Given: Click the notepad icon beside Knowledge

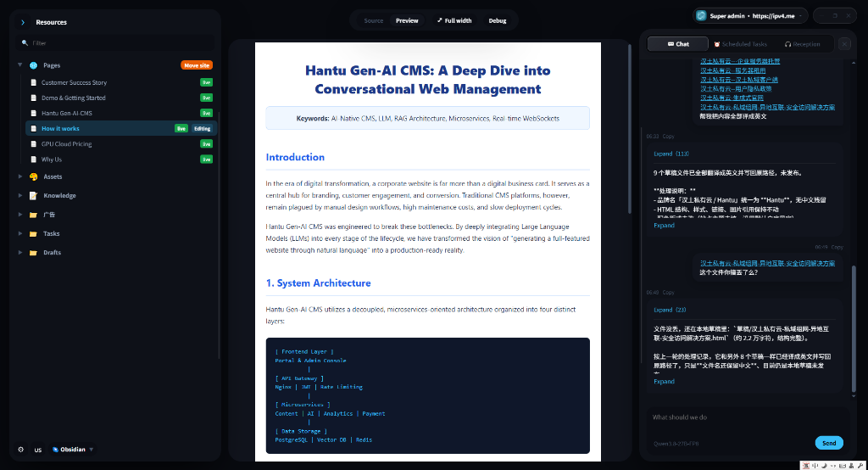Looking at the screenshot, I should 34,196.
